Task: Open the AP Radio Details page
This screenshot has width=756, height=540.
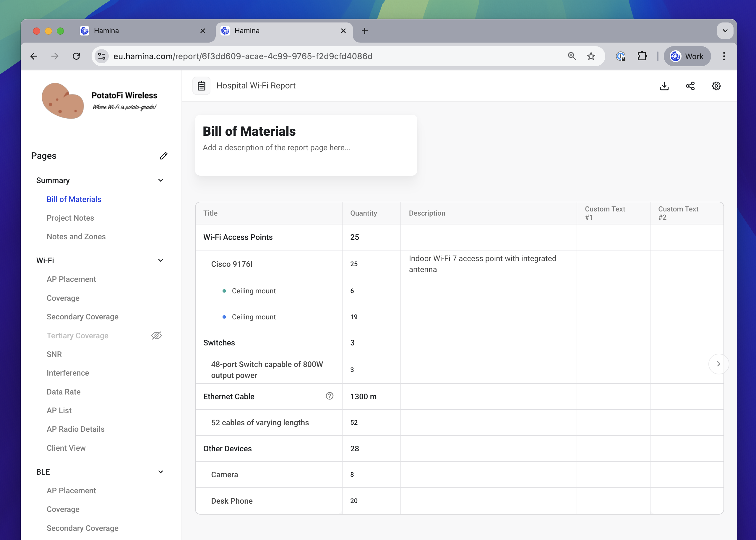Action: pyautogui.click(x=75, y=429)
